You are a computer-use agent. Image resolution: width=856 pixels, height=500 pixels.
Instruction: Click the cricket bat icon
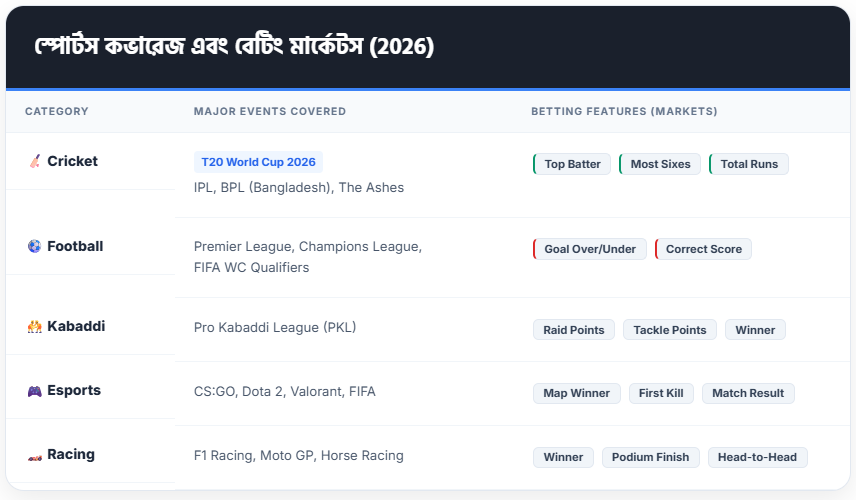tap(34, 162)
